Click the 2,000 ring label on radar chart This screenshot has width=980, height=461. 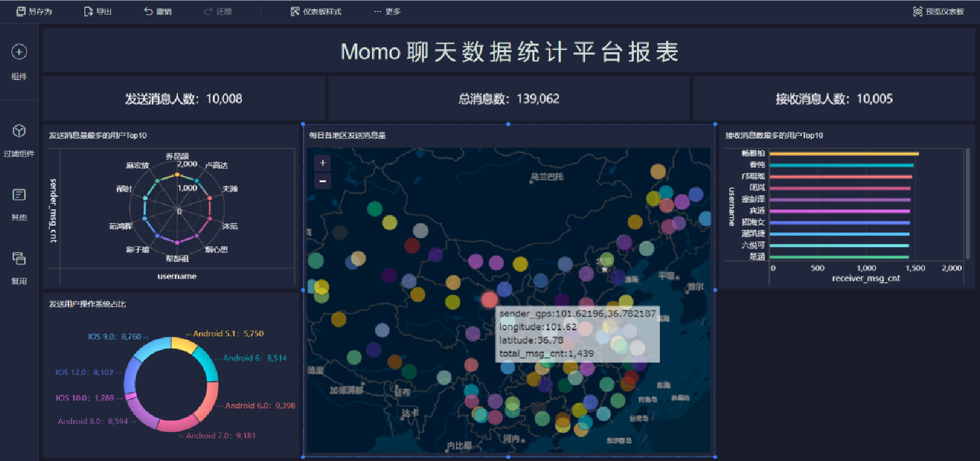(x=187, y=164)
